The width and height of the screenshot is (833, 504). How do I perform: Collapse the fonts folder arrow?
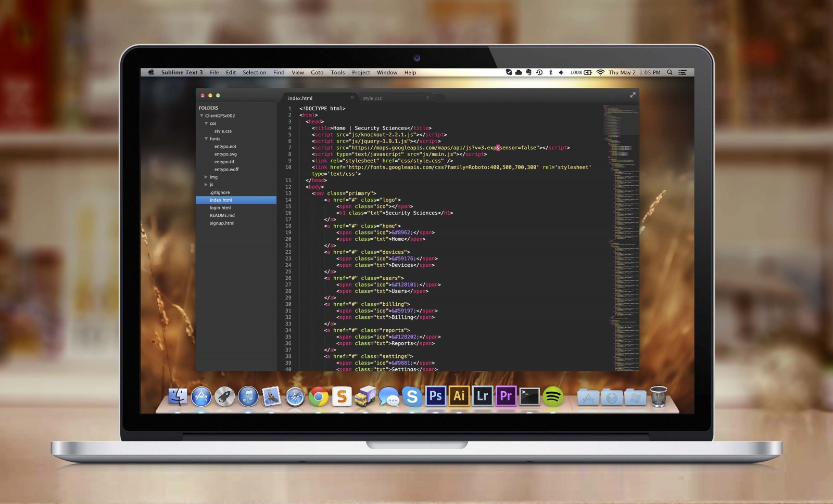coord(206,138)
